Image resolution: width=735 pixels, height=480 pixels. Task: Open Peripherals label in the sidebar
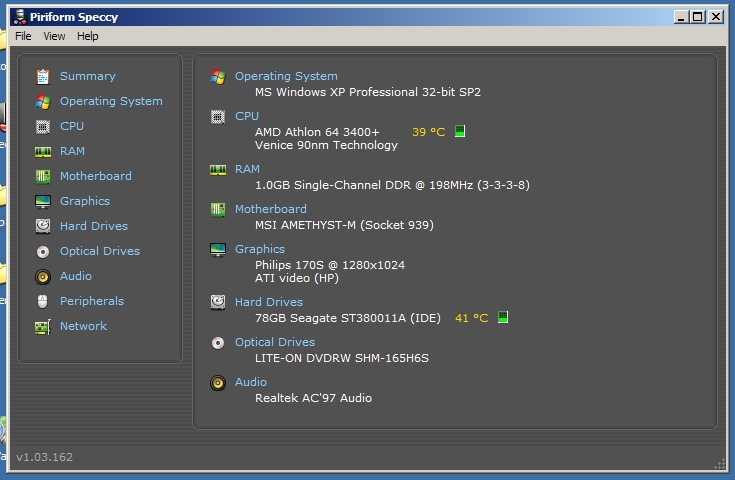tap(92, 301)
